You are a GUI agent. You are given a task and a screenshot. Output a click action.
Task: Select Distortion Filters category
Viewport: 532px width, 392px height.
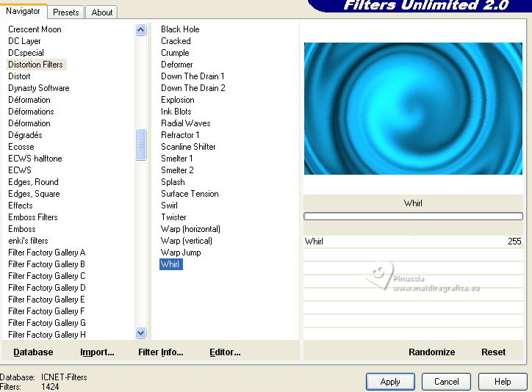(35, 65)
